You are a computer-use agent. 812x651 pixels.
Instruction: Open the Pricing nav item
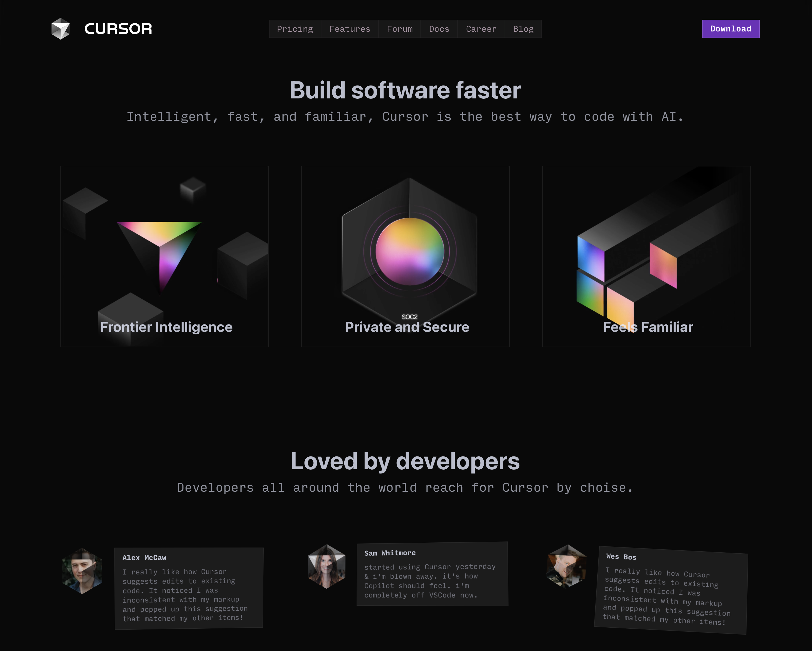[x=295, y=29]
